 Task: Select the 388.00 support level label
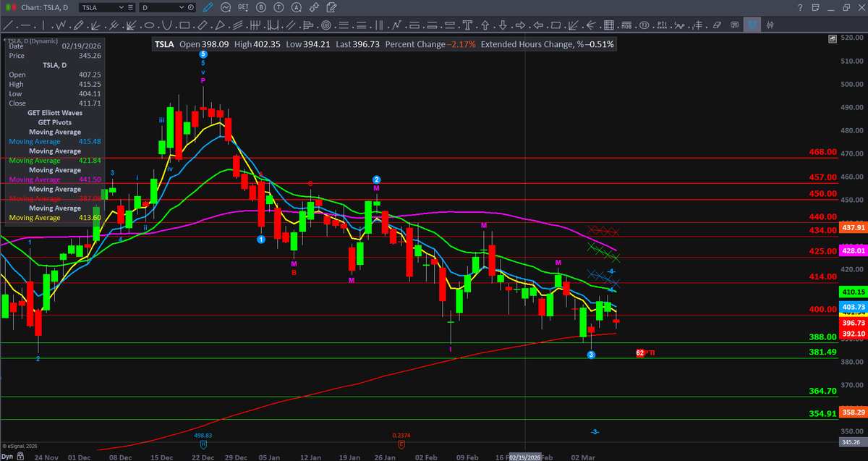tap(822, 337)
